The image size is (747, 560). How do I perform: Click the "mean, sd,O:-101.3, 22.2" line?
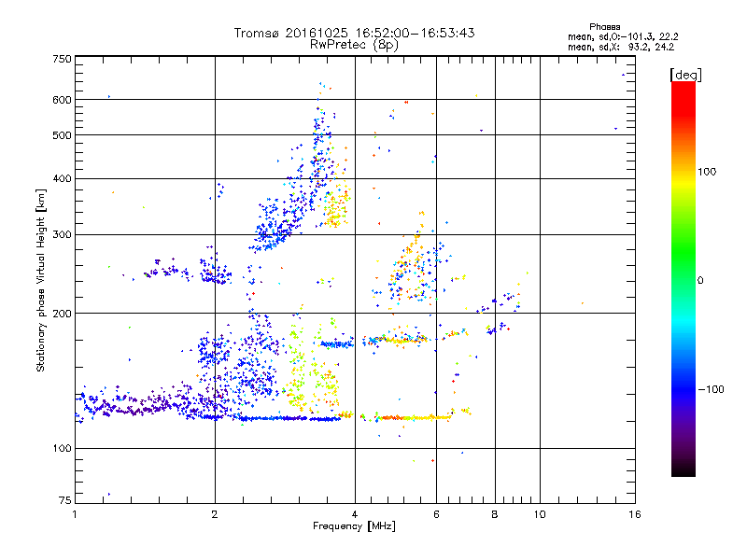pyautogui.click(x=623, y=36)
